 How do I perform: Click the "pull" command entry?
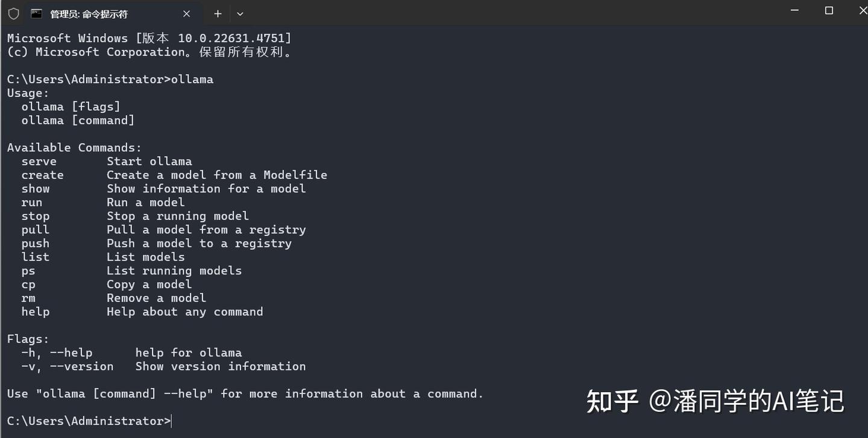click(36, 230)
